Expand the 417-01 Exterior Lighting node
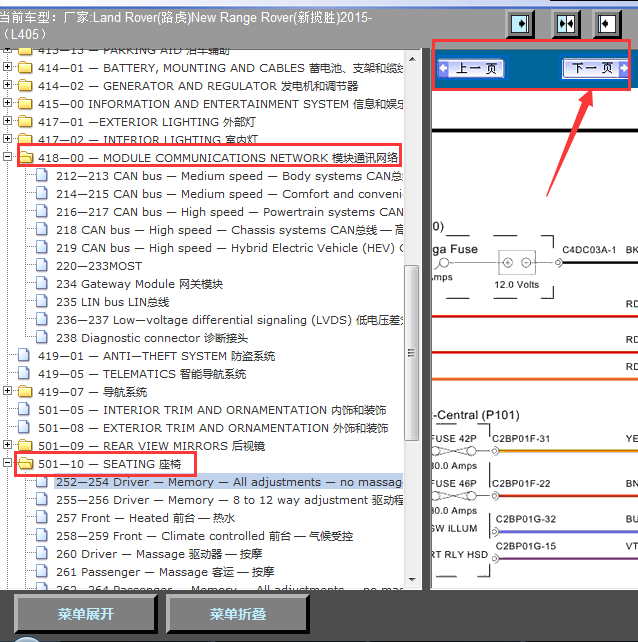 tap(7, 120)
